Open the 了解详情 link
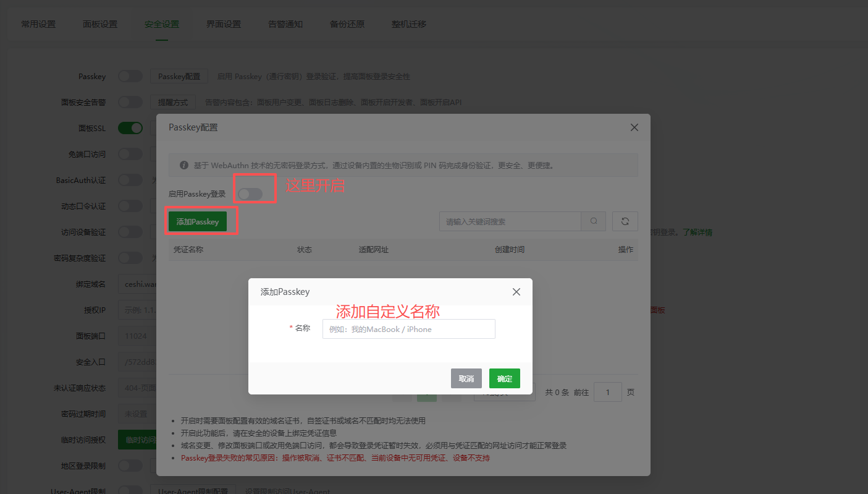The height and width of the screenshot is (494, 868). [x=699, y=232]
